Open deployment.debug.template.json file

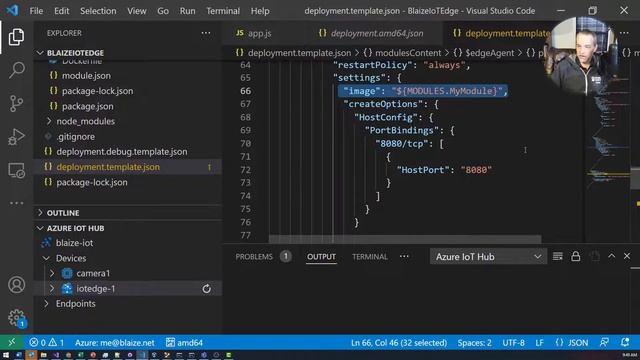(x=122, y=152)
